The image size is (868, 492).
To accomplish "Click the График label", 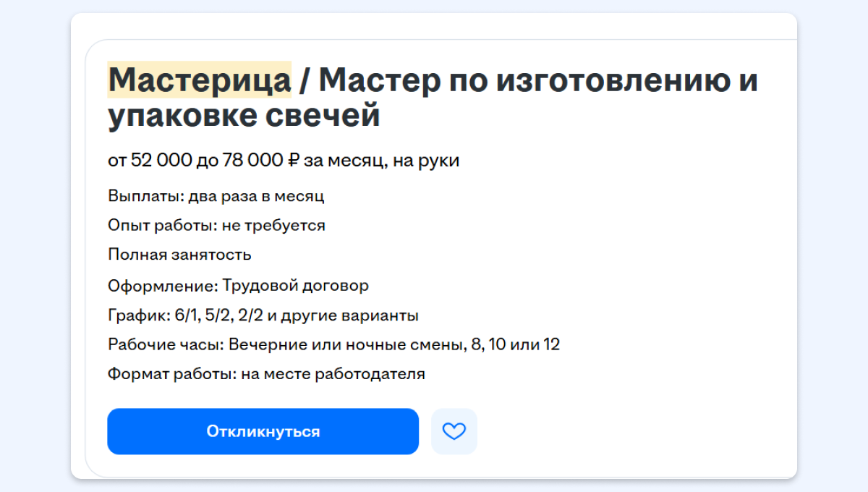I will [x=139, y=316].
